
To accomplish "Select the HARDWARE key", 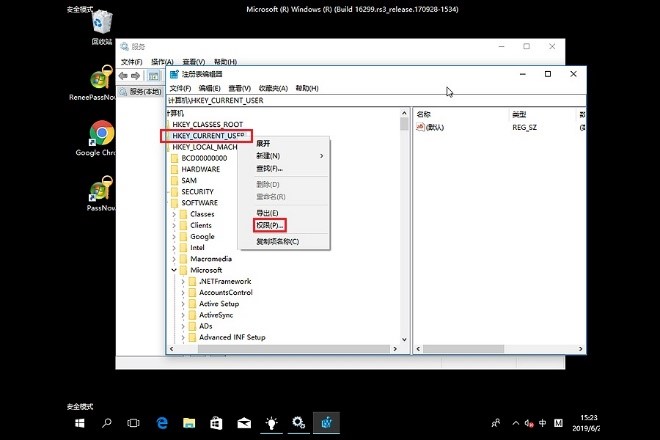I will [x=201, y=169].
